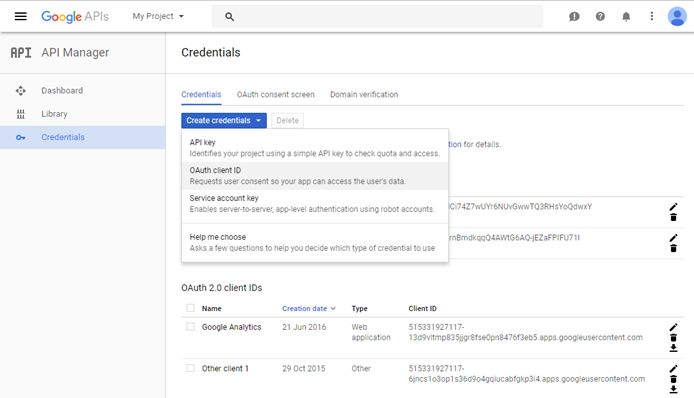
Task: Click the search magnifier icon
Action: [229, 16]
